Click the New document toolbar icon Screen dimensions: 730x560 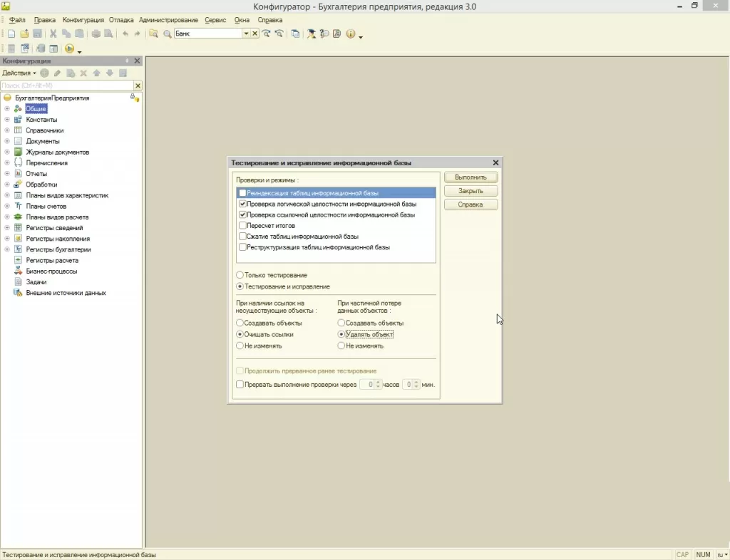[x=11, y=33]
